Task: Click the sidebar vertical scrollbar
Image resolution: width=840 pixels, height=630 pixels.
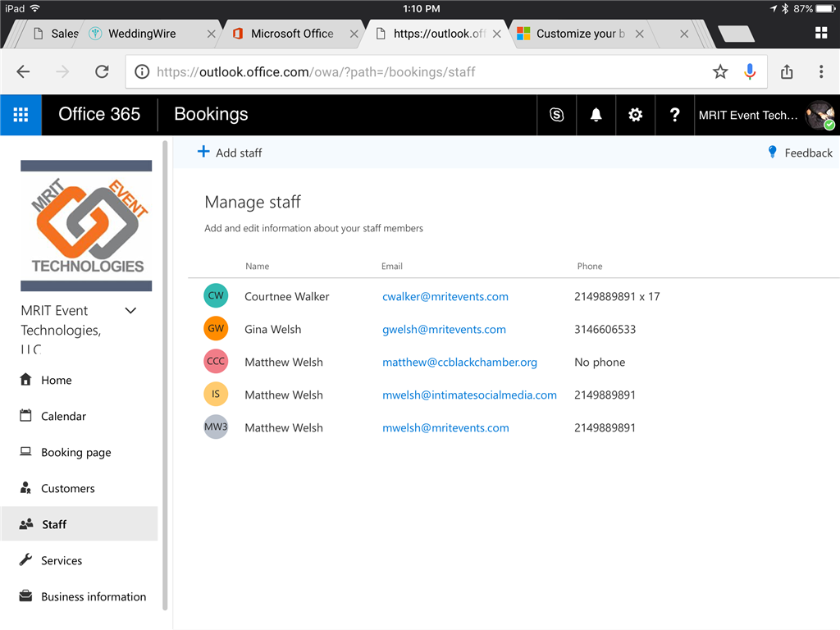Action: (165, 375)
